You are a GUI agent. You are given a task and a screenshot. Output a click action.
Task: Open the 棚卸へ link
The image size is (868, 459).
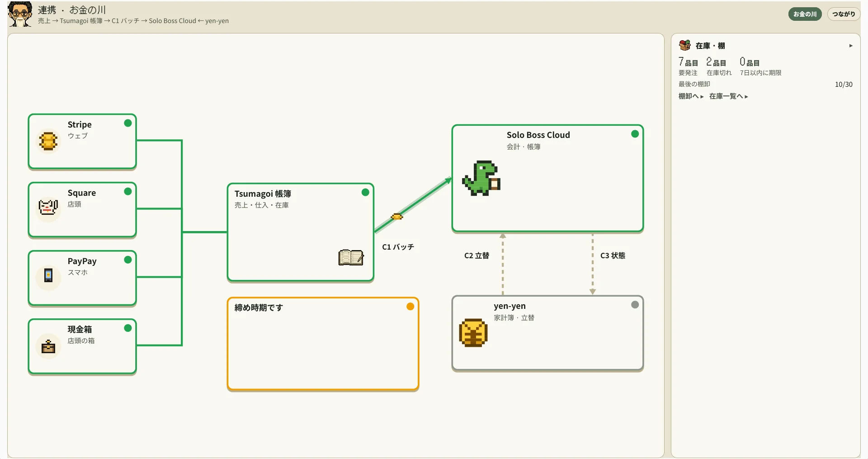pyautogui.click(x=691, y=96)
